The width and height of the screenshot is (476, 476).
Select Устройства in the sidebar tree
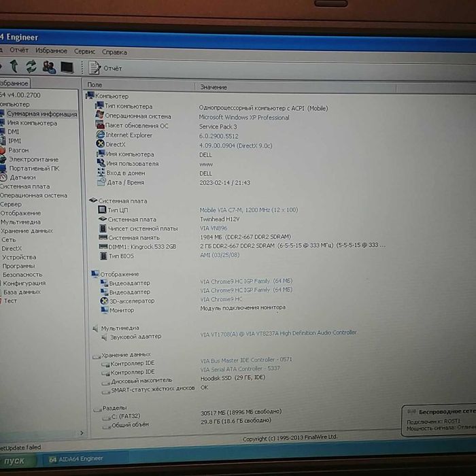pyautogui.click(x=19, y=257)
